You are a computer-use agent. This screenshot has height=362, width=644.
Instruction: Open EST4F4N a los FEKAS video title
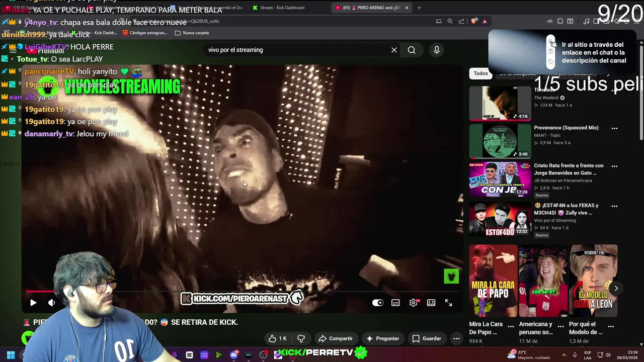tap(566, 209)
